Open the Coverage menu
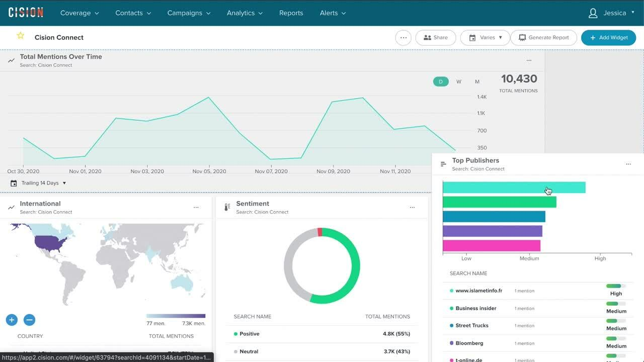The width and height of the screenshot is (644, 362). pos(79,13)
